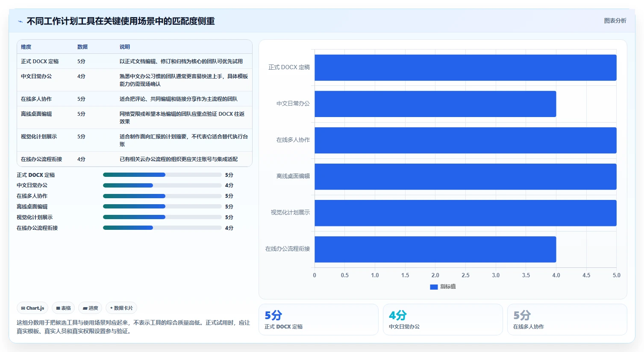Viewport: 644px width, 352px height.
Task: Click the Chart.js chip
Action: pyautogui.click(x=32, y=308)
